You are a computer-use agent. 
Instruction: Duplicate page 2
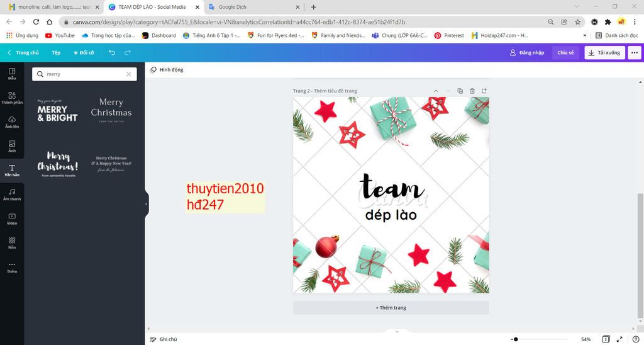(460, 91)
